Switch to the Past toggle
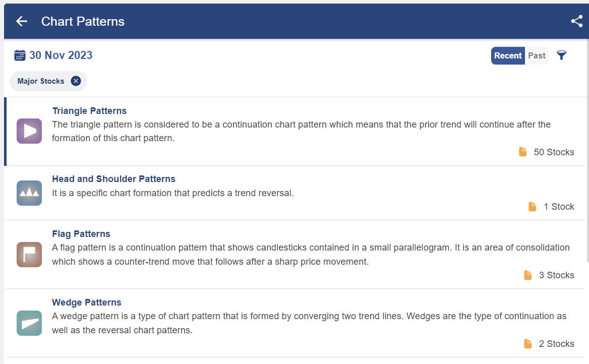Image resolution: width=589 pixels, height=364 pixels. (x=537, y=55)
